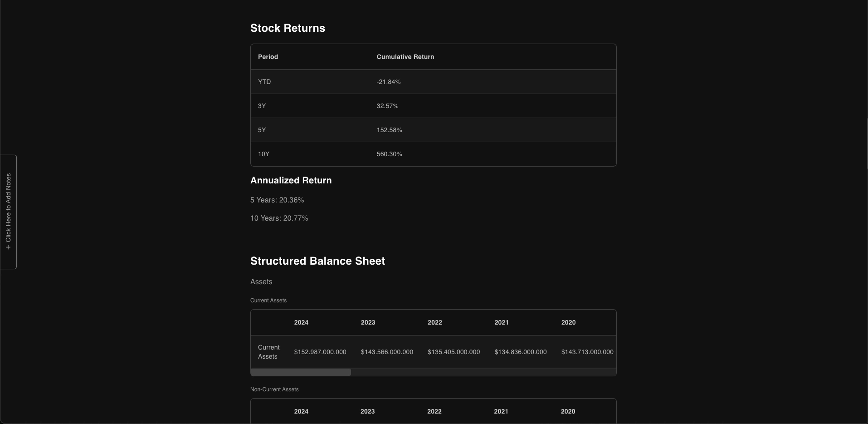Select the 3Y period row
The image size is (868, 424).
pyautogui.click(x=262, y=106)
